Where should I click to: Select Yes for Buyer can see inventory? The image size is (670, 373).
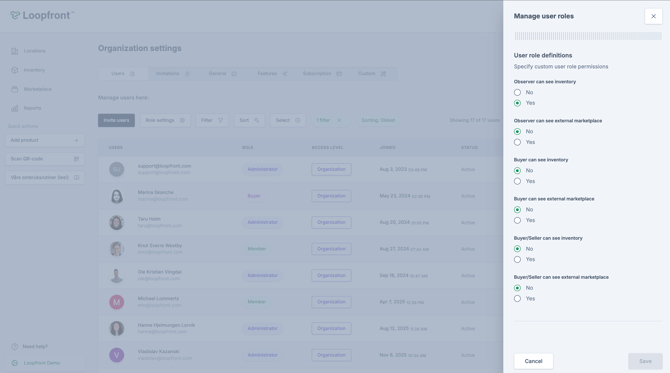click(517, 181)
